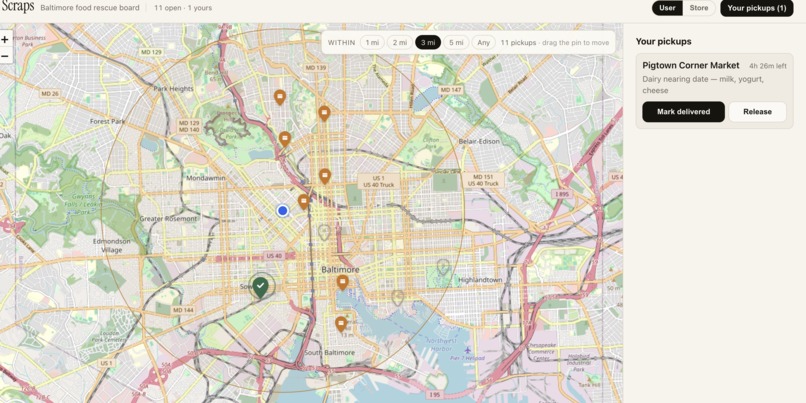Open orange pin closest to blue dot
The width and height of the screenshot is (806, 403).
304,202
